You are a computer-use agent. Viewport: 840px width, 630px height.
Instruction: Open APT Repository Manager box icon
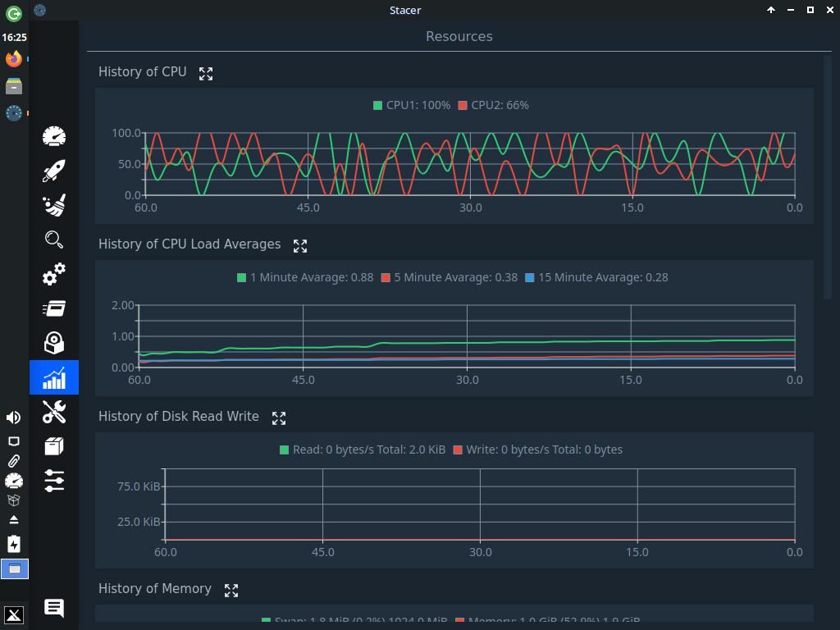pyautogui.click(x=54, y=446)
